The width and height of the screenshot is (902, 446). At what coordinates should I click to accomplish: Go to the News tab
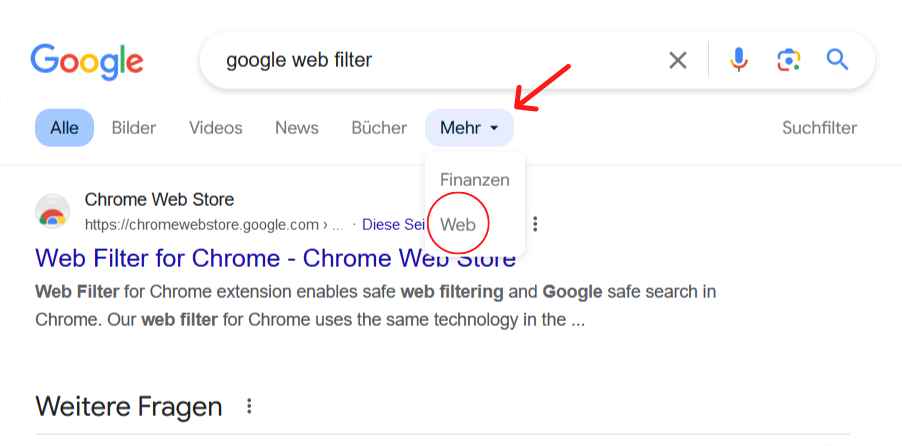coord(297,128)
